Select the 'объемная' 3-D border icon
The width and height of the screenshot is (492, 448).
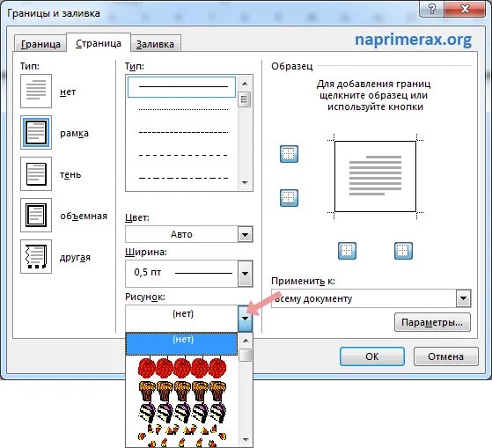click(36, 216)
